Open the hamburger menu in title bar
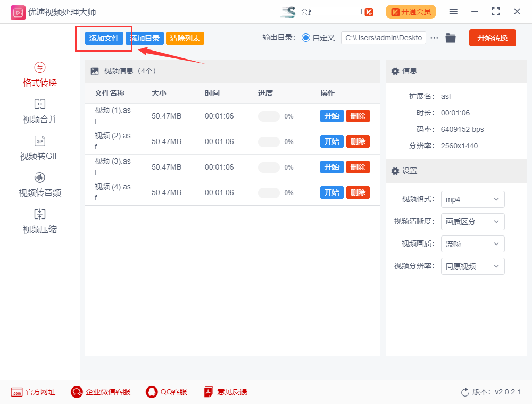Screen dimensions: 532x404 click(453, 12)
